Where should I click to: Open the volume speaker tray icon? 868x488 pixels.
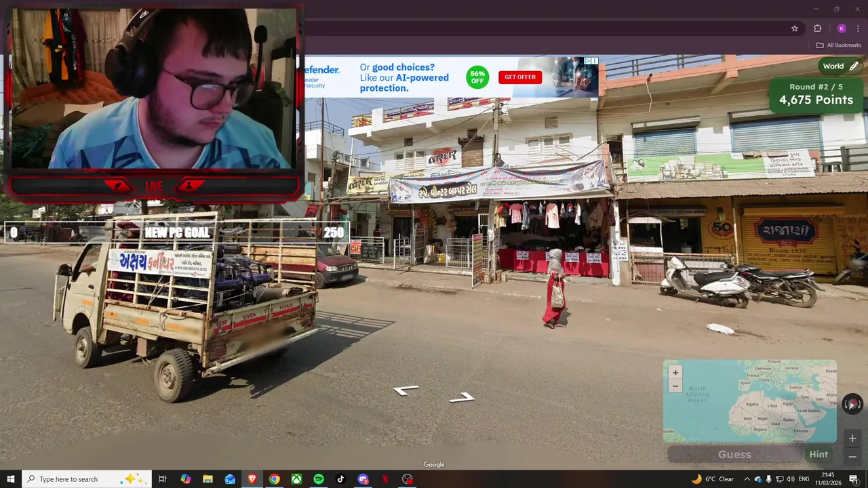pyautogui.click(x=790, y=479)
